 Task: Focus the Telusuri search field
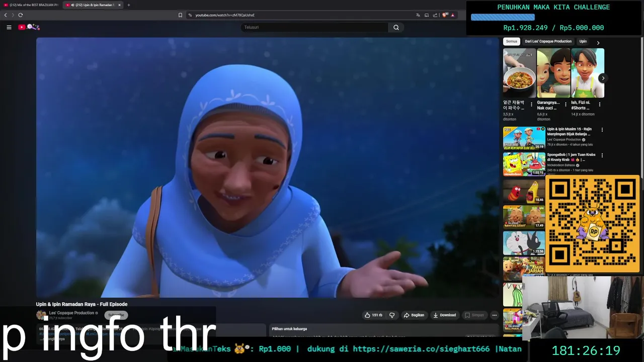tap(314, 27)
